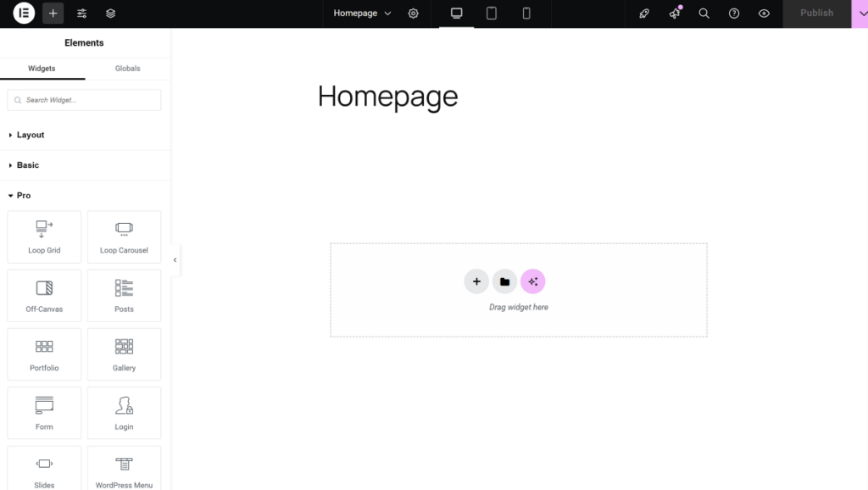Open the Finder search icon
The image size is (868, 490).
pyautogui.click(x=704, y=14)
